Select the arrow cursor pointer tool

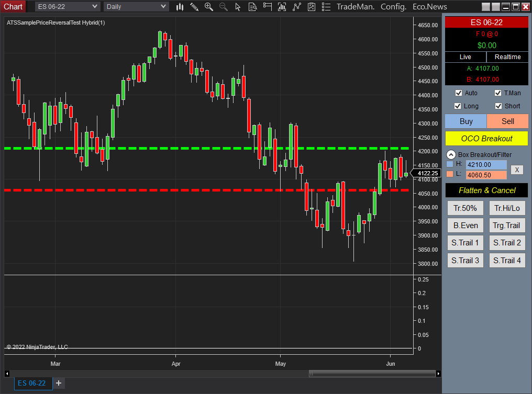(238, 7)
